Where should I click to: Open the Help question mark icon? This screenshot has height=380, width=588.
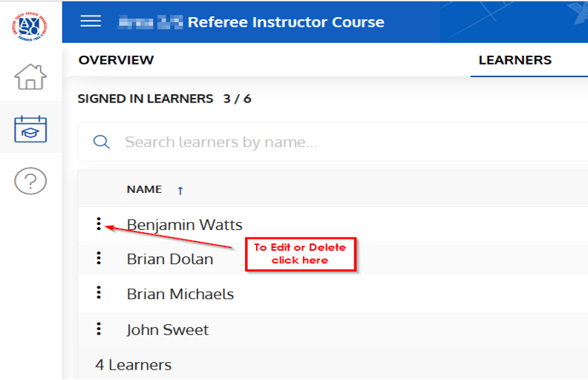pyautogui.click(x=30, y=180)
